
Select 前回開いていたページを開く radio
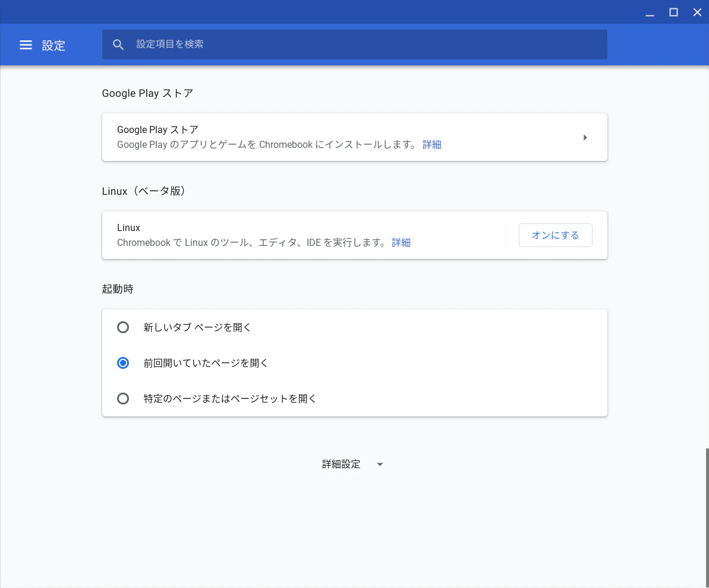(123, 363)
